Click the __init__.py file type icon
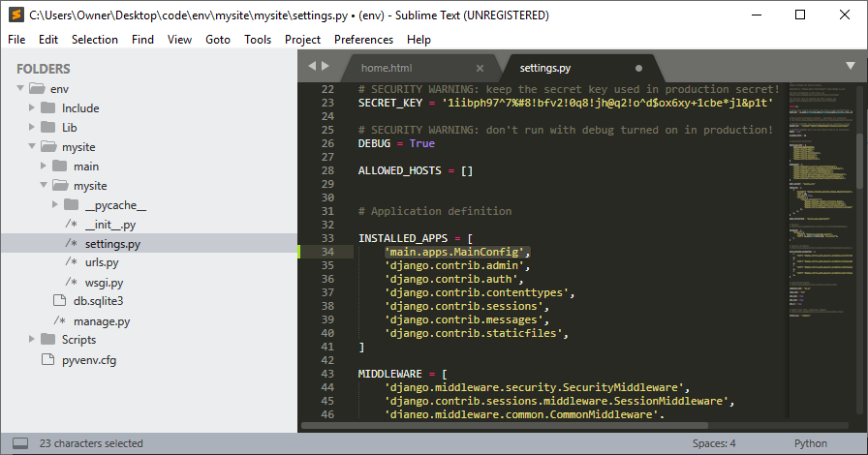Image resolution: width=868 pixels, height=455 pixels. tap(72, 224)
